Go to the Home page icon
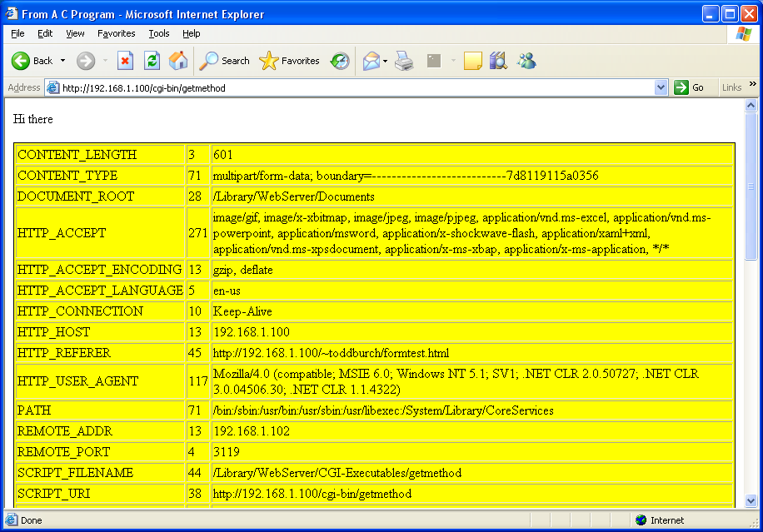Screen dimensions: 763x532 [178, 61]
